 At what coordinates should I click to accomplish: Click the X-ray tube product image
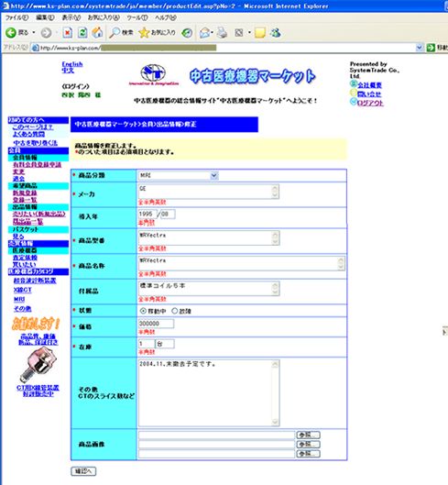click(38, 364)
